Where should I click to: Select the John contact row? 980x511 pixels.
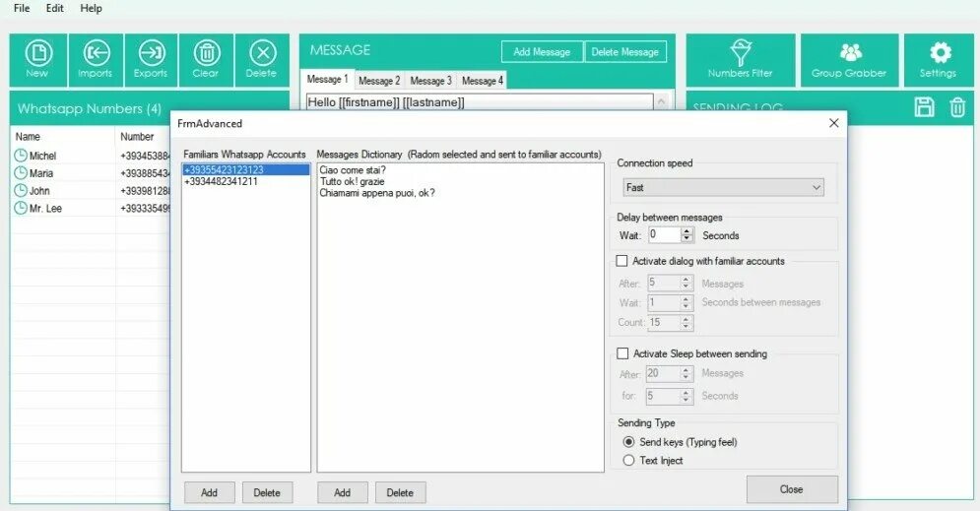[x=91, y=191]
